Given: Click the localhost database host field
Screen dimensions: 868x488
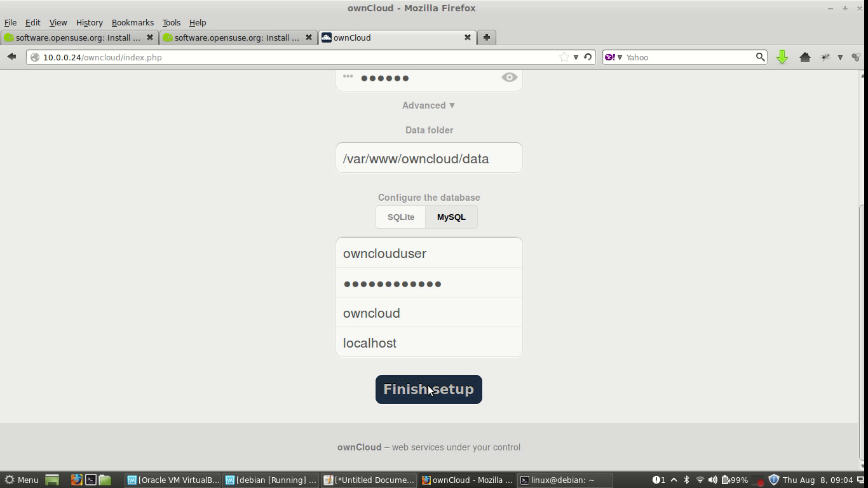Looking at the screenshot, I should coord(429,342).
